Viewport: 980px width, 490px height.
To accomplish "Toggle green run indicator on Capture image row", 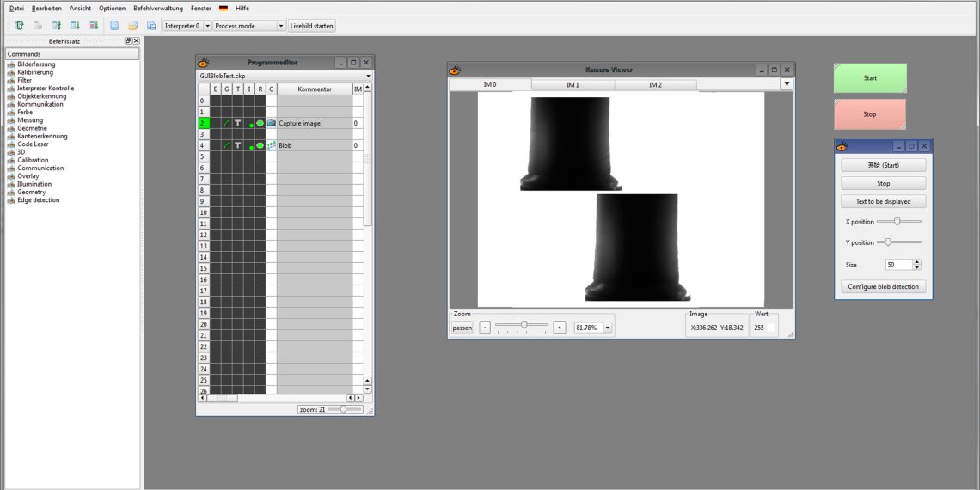I will (260, 123).
